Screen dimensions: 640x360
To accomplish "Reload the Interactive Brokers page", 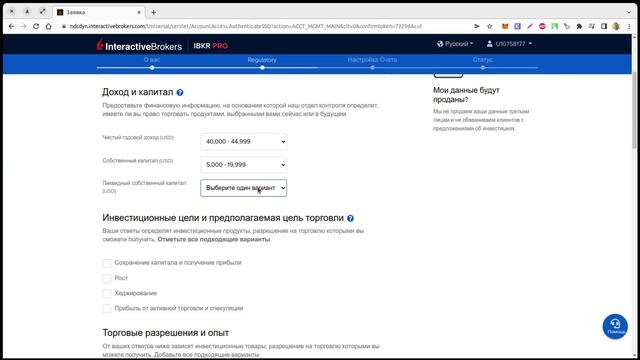I will click(36, 26).
